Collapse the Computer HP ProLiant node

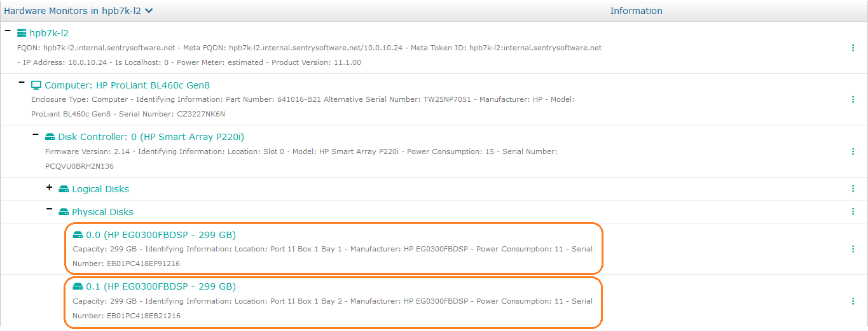pyautogui.click(x=22, y=83)
